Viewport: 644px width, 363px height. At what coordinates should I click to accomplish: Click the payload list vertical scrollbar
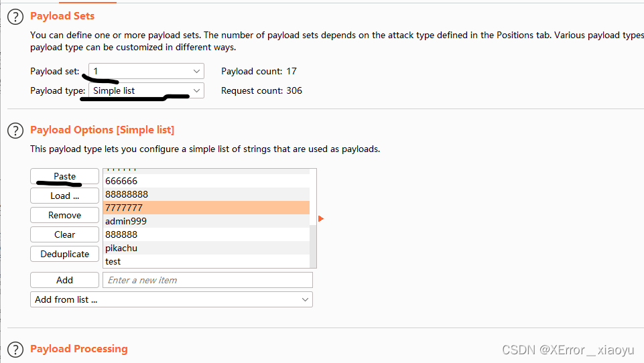[313, 241]
